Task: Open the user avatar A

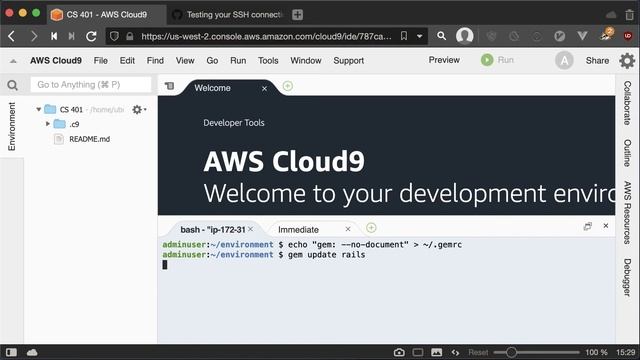Action: (564, 60)
